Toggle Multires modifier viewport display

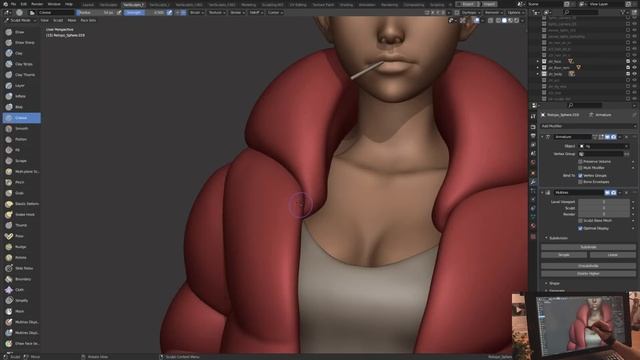[607, 192]
